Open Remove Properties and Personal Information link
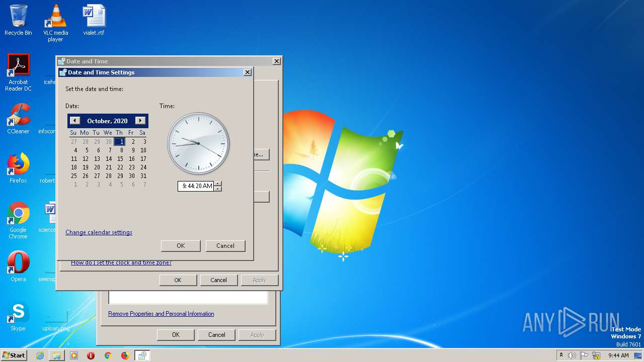 pyautogui.click(x=161, y=314)
